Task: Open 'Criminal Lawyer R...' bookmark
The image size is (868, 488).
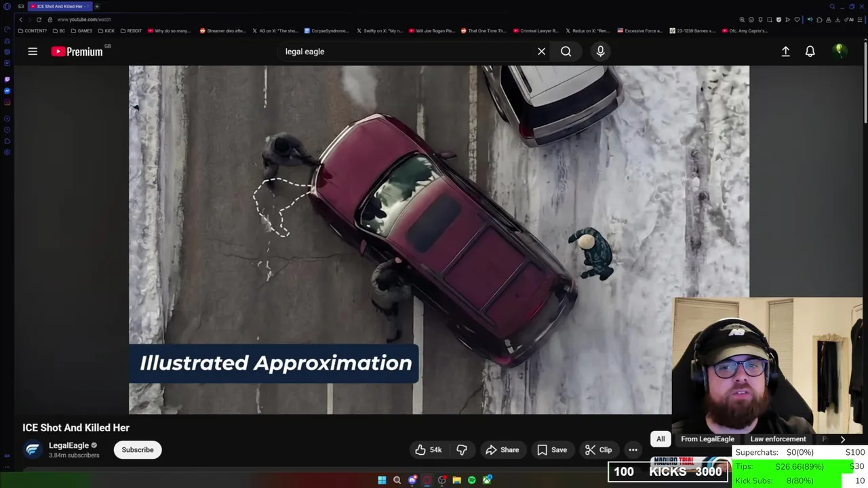Action: tap(536, 30)
